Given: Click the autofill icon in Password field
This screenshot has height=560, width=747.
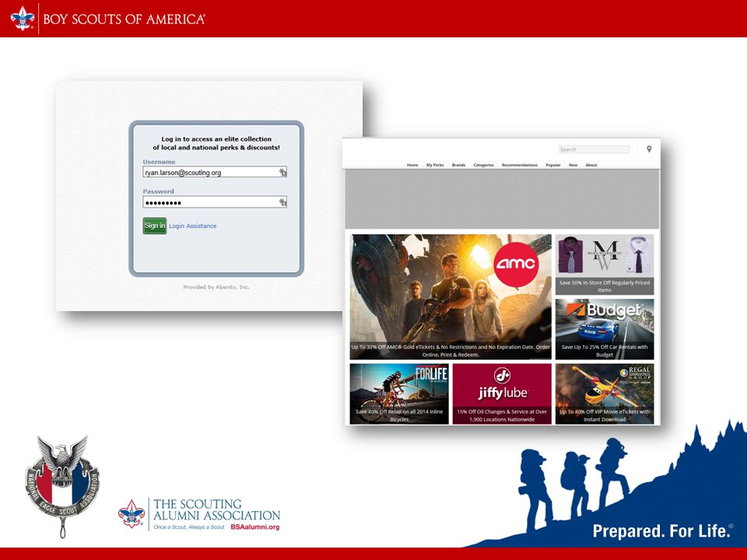Looking at the screenshot, I should click(282, 202).
